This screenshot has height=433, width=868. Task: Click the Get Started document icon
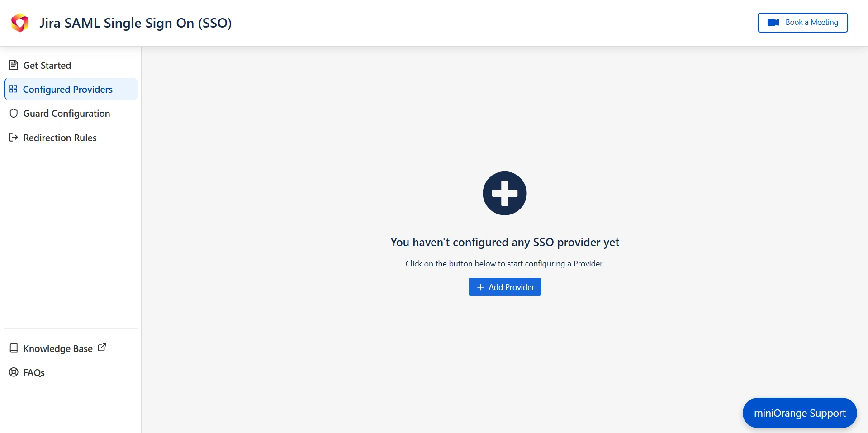pos(14,65)
